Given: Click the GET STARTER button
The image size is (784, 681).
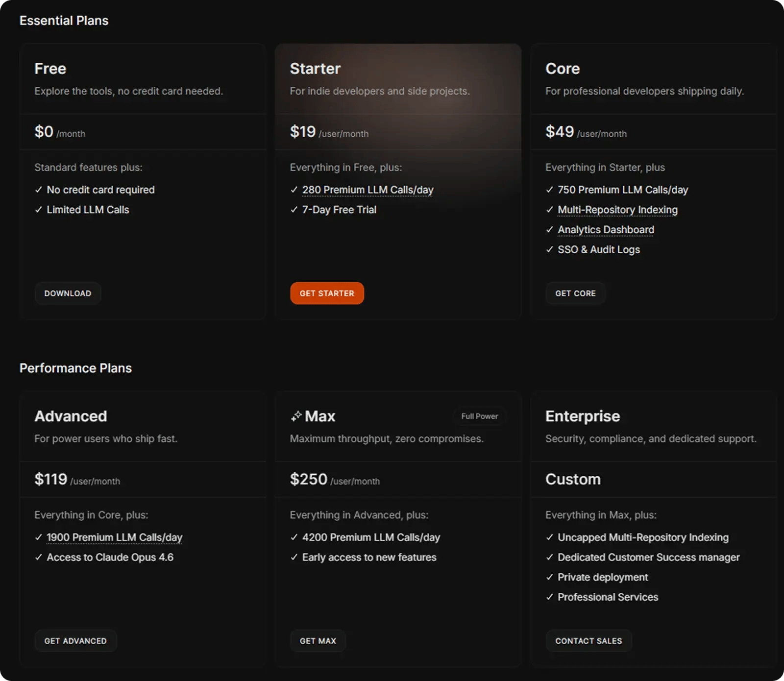Looking at the screenshot, I should point(326,293).
